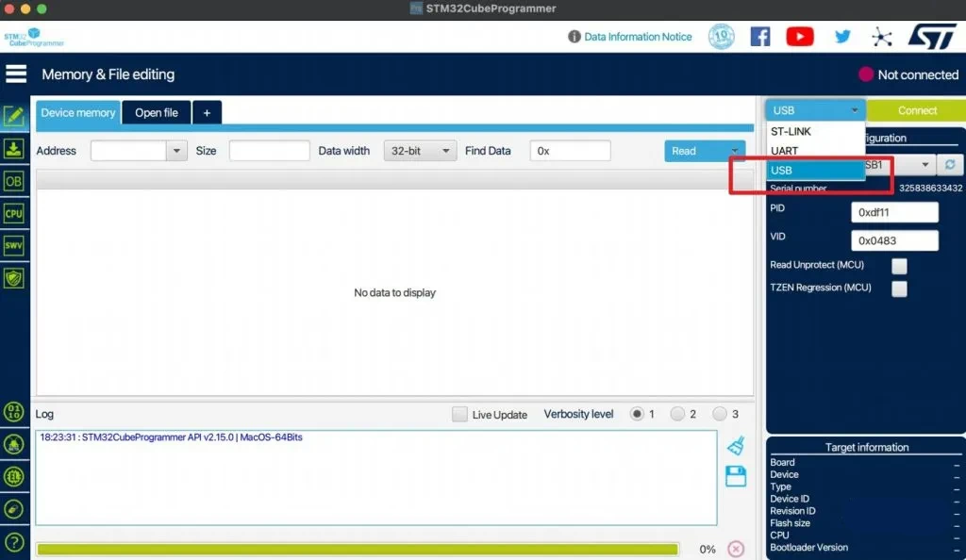Clear the log with the broom icon

coord(736,446)
